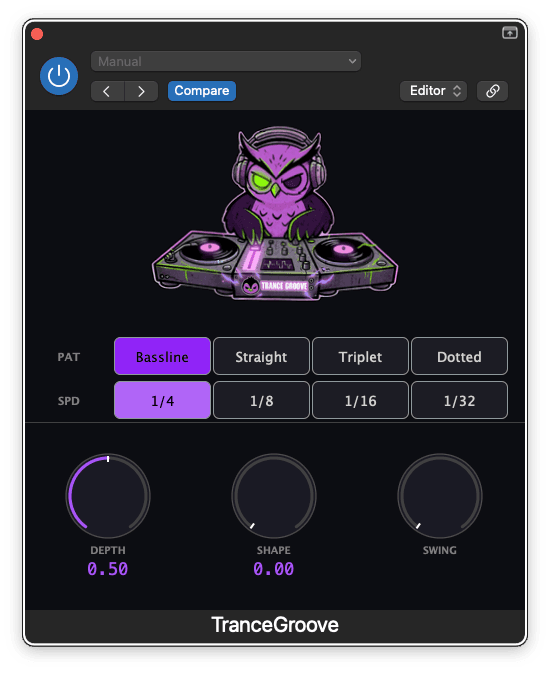Click the SHAPE knob
This screenshot has height=673, width=550.
click(x=274, y=496)
